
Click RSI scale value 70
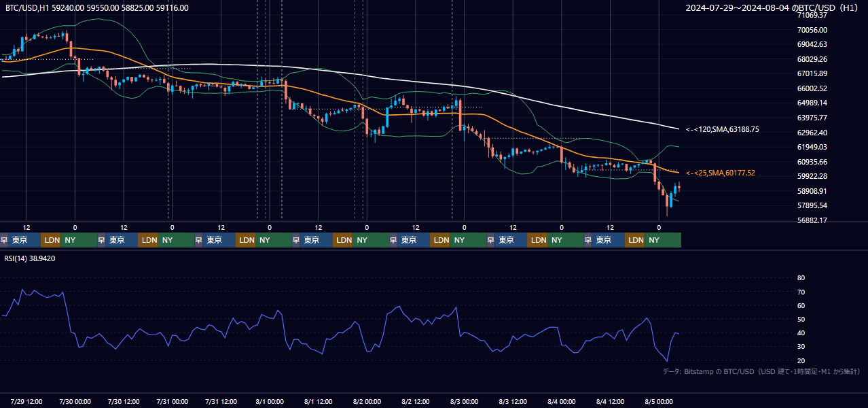coord(801,292)
